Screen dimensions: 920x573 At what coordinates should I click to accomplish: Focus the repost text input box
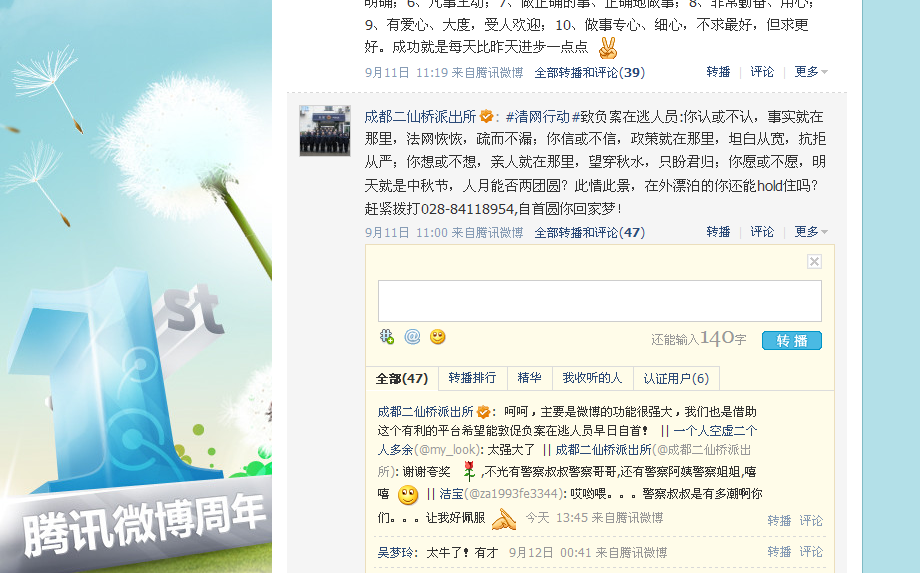point(600,301)
